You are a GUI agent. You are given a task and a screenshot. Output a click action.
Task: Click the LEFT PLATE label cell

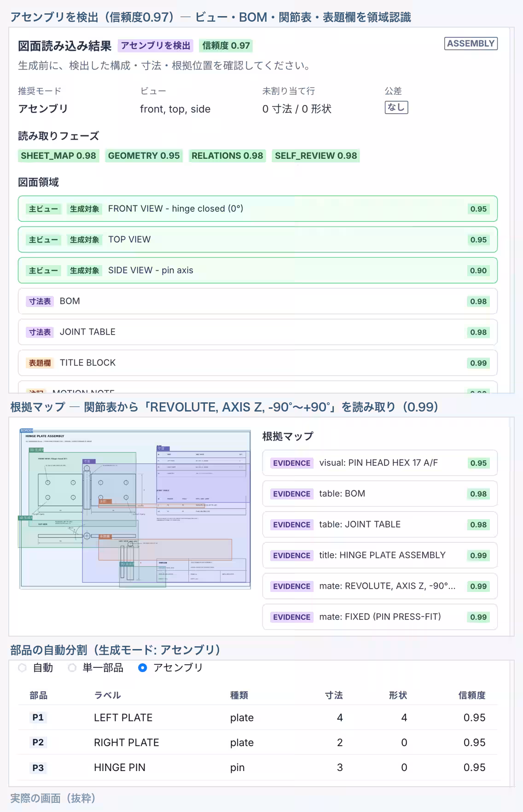[x=123, y=718]
